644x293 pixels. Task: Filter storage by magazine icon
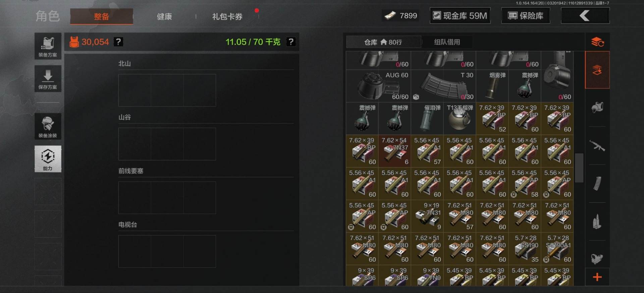click(x=597, y=183)
